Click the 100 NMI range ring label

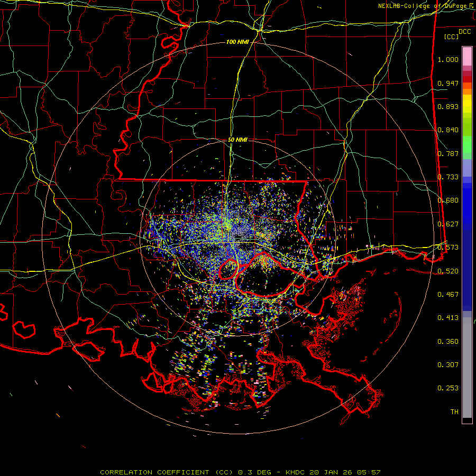pos(237,42)
